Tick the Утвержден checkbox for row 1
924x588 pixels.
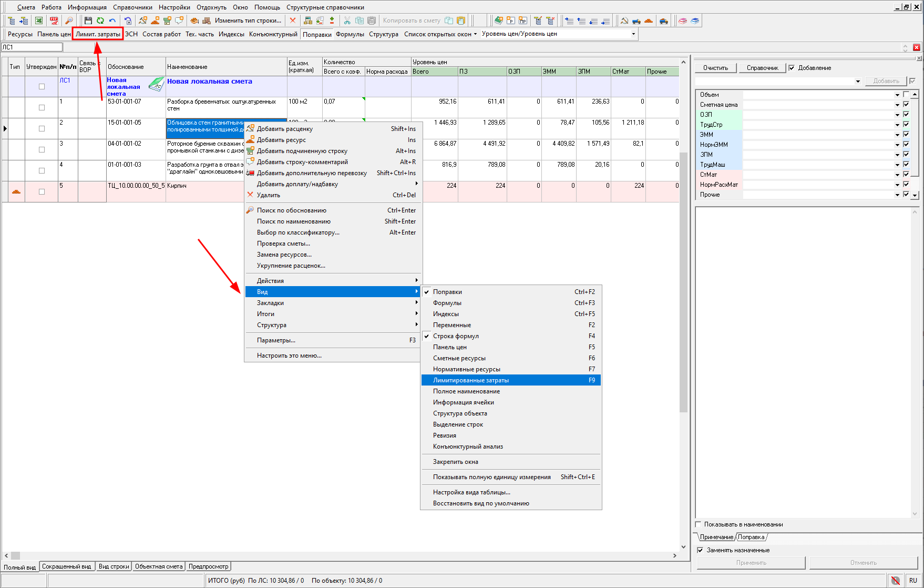point(42,107)
